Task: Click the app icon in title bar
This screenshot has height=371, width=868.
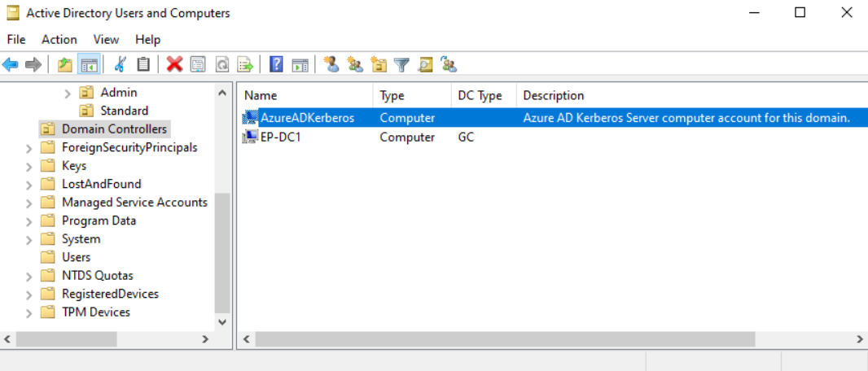Action: [x=13, y=13]
